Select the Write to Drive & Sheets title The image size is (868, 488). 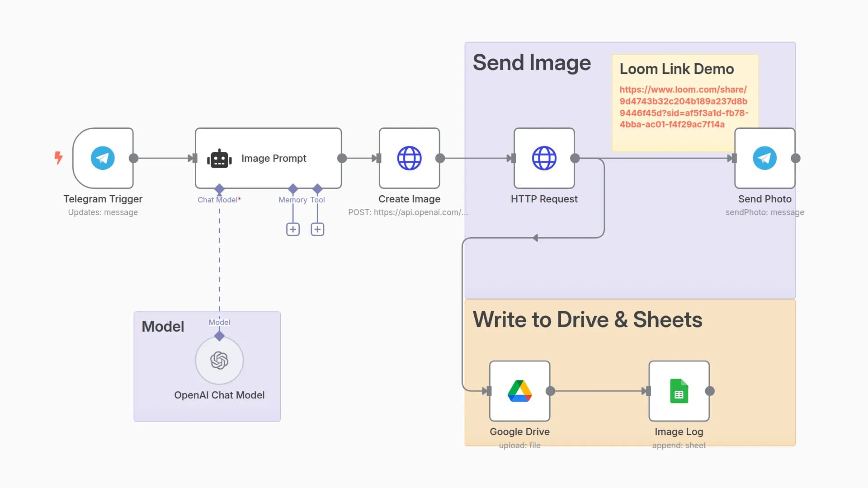click(587, 319)
